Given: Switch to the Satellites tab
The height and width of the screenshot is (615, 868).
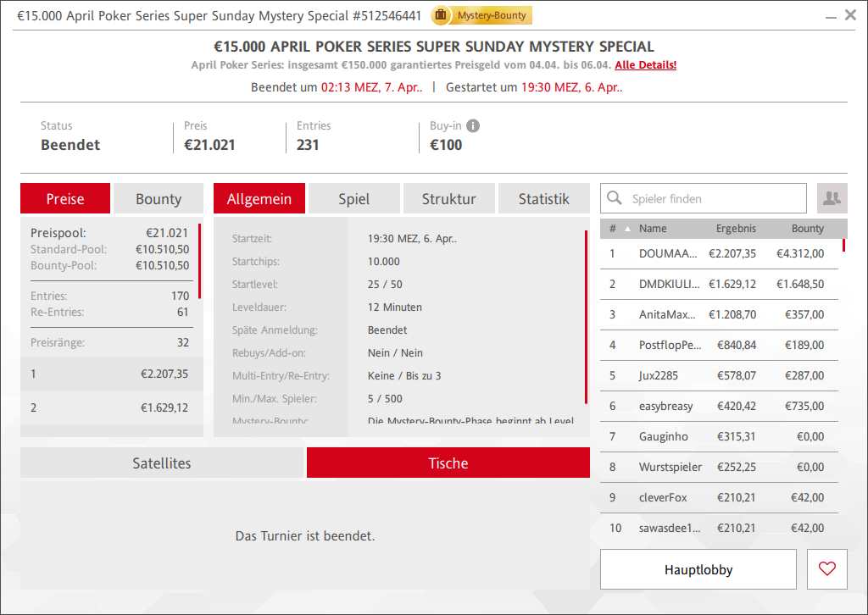Looking at the screenshot, I should (x=162, y=463).
